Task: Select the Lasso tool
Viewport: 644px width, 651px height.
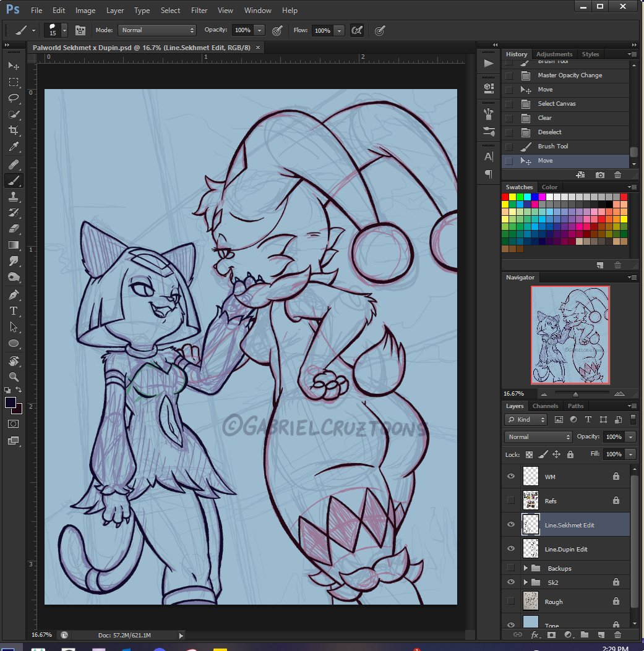Action: coord(13,98)
